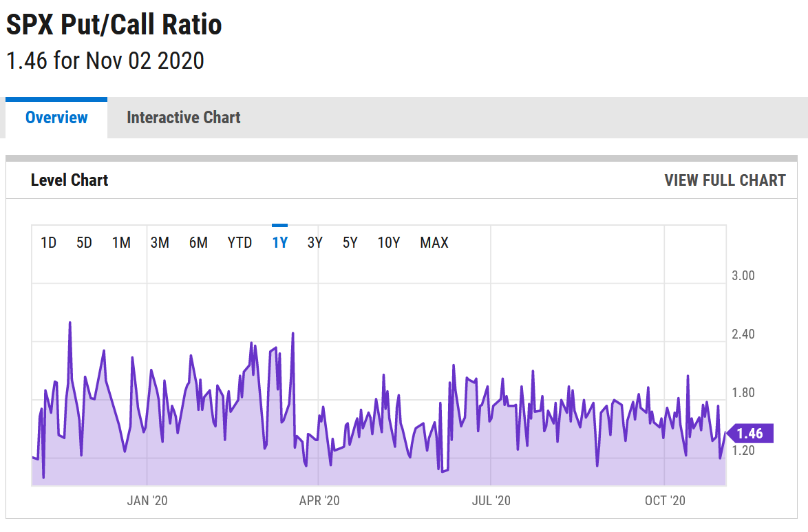Show the MAX time range
808x532 pixels.
coord(434,242)
